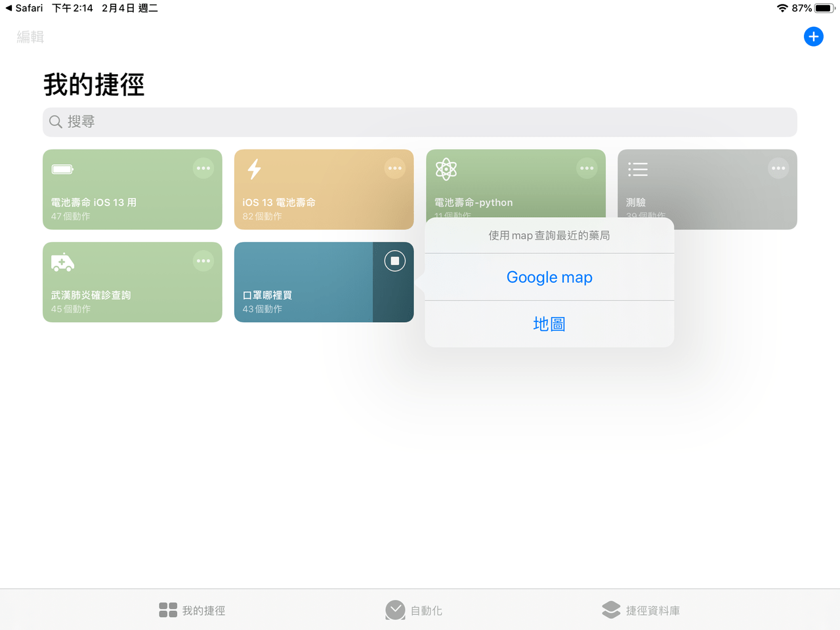Click the 我的捷徑 page heading
Image resolution: width=840 pixels, height=630 pixels.
[94, 85]
